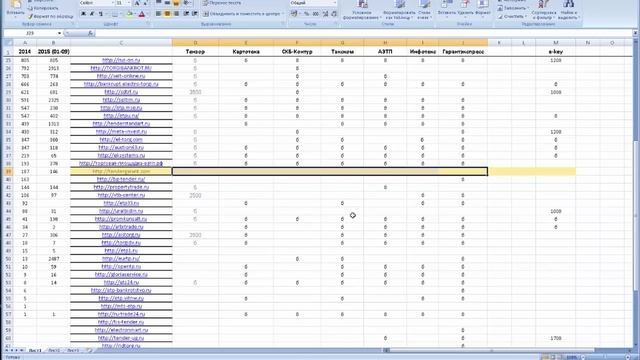Open the font size dropdown
Image resolution: width=640 pixels, height=360 pixels.
pos(129,3)
